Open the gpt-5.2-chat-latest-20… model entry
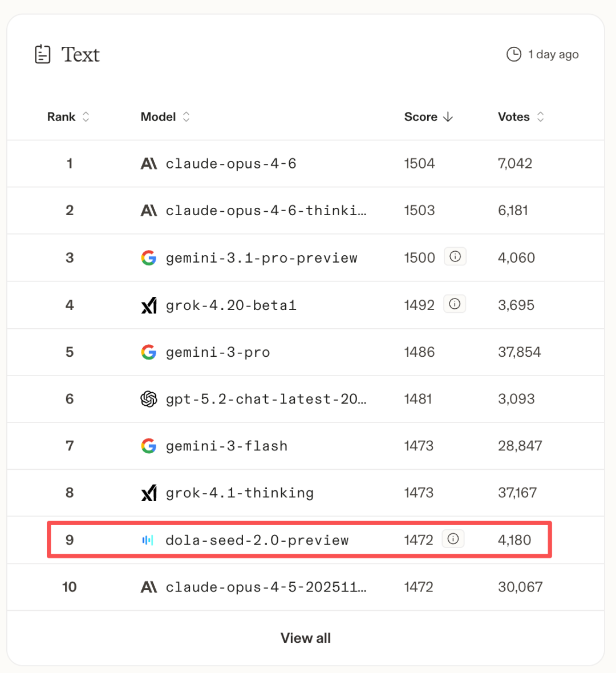Screen dimensions: 616x673 [x=266, y=399]
